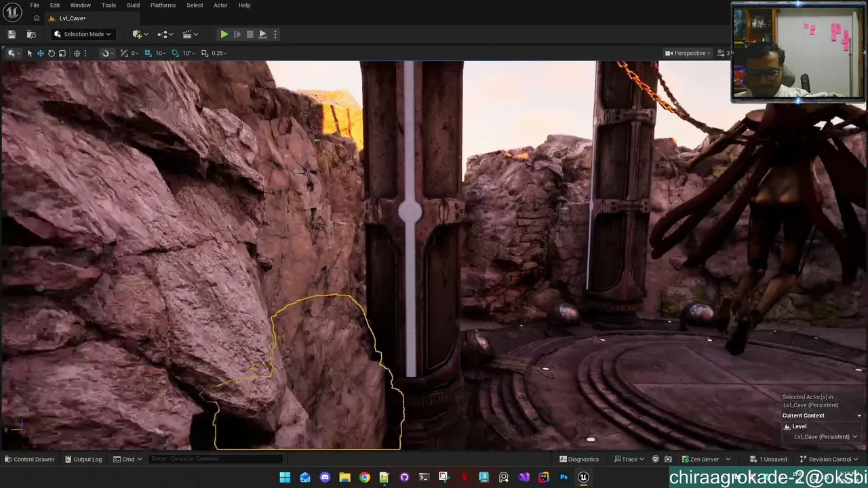Open Google Chrome from the taskbar
The height and width of the screenshot is (488, 868).
(365, 477)
